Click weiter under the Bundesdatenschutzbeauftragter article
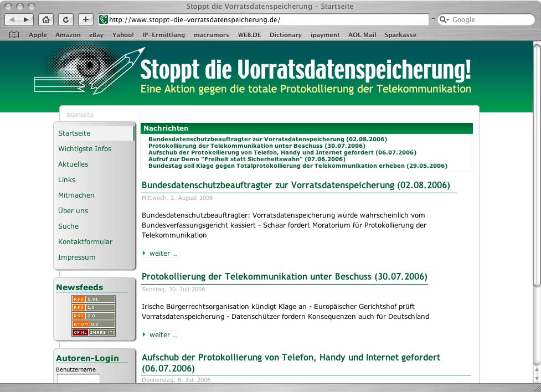Image resolution: width=541 pixels, height=392 pixels. coord(160,253)
